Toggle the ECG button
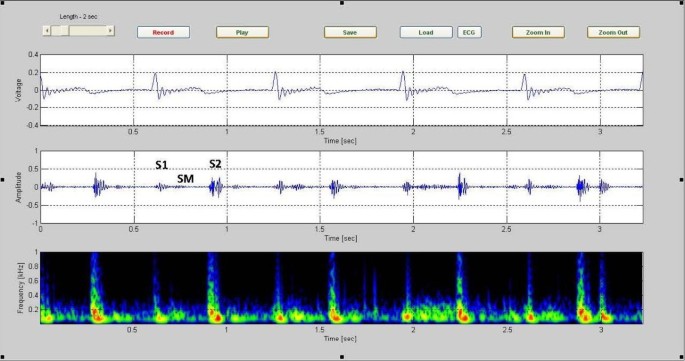Viewport: 685px width, 361px height. (469, 32)
